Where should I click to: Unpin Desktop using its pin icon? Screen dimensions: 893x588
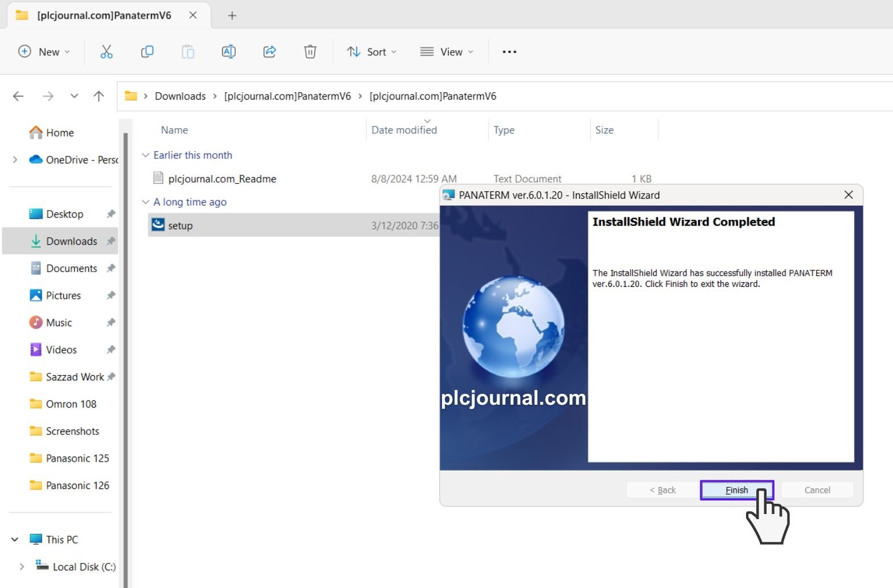click(110, 214)
